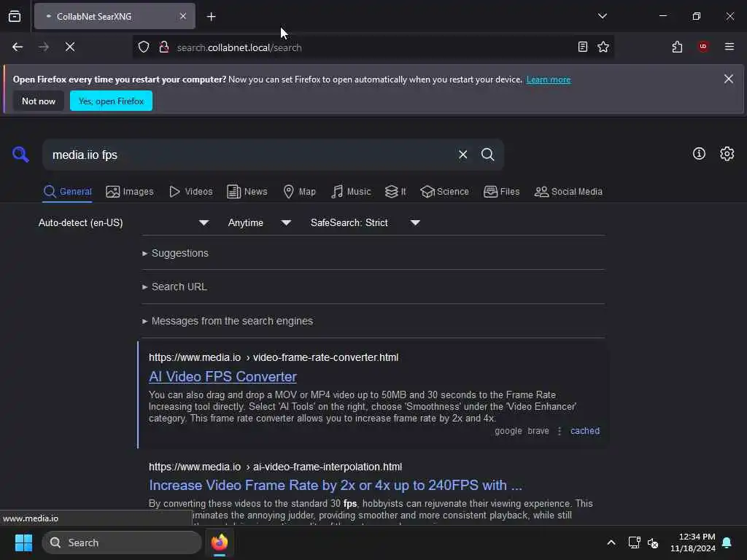
Task: Switch to Images category
Action: (130, 192)
